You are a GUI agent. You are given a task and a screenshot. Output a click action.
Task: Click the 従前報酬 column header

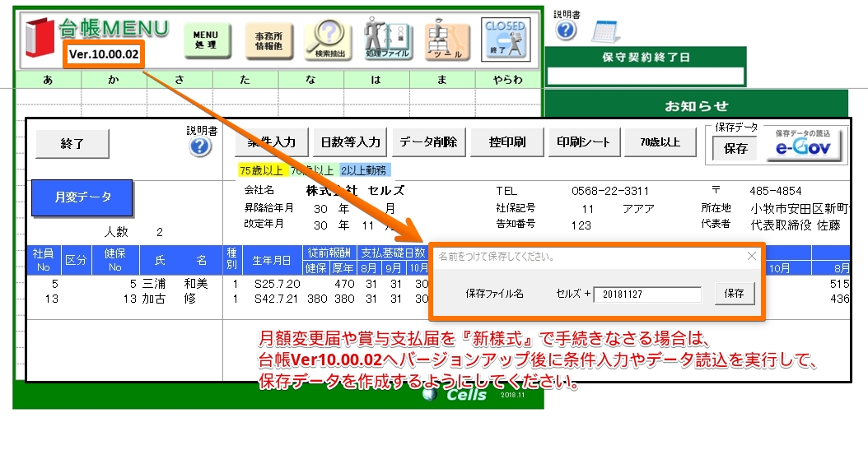329,253
